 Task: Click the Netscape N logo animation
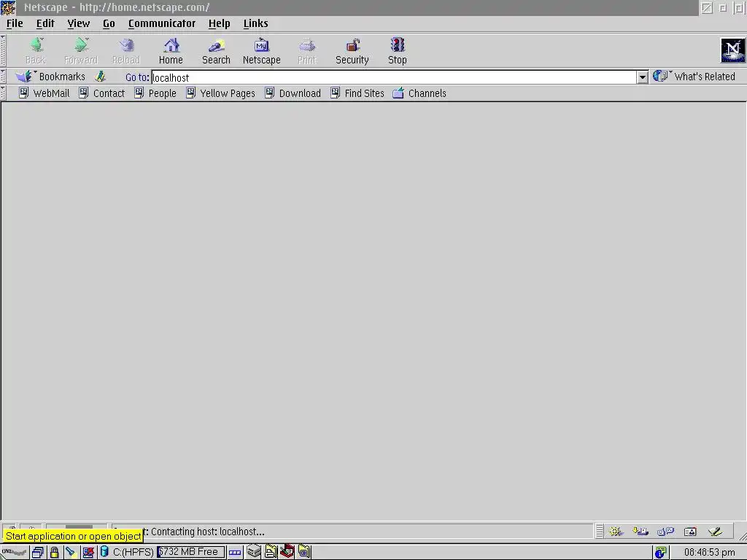tap(732, 50)
